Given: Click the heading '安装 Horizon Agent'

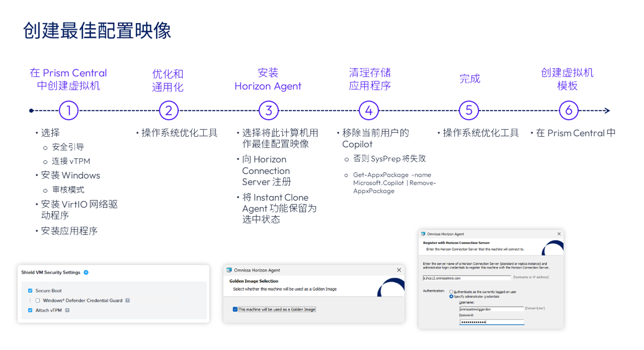Looking at the screenshot, I should click(268, 79).
